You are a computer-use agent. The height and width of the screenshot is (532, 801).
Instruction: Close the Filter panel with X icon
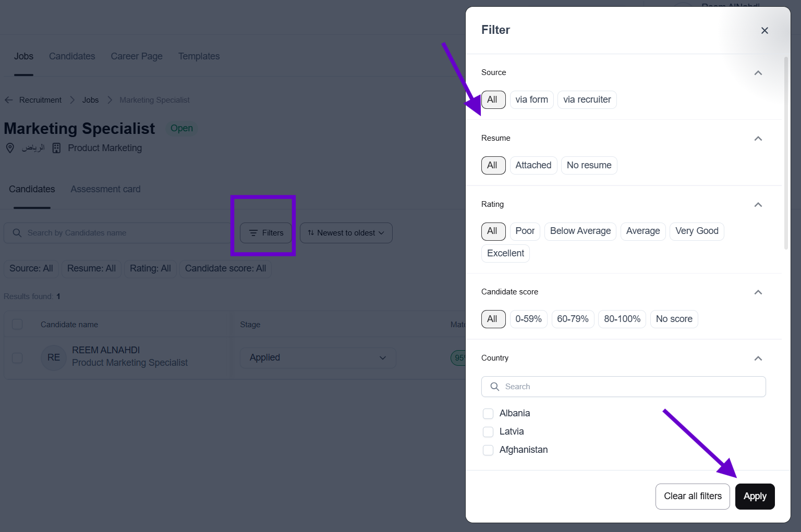(764, 31)
